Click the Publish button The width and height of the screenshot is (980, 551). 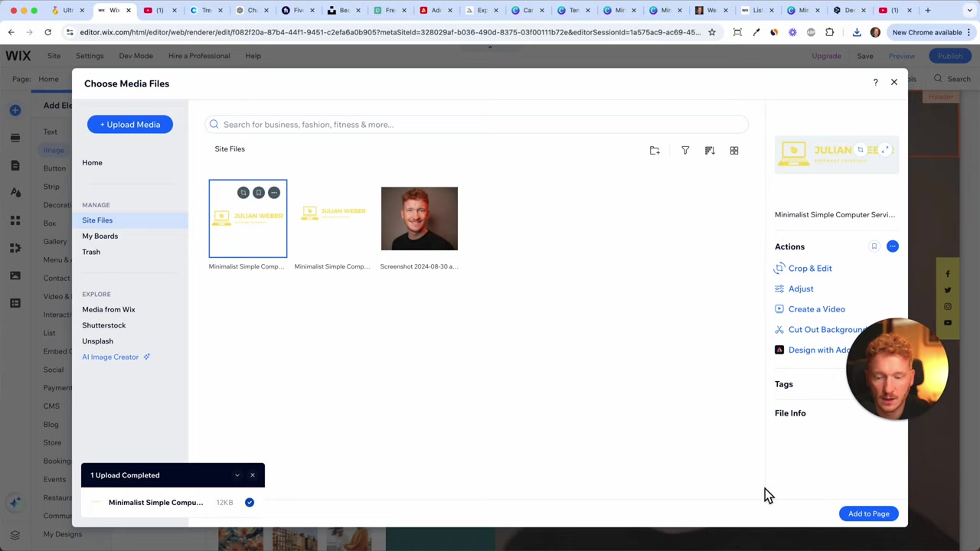(x=950, y=56)
